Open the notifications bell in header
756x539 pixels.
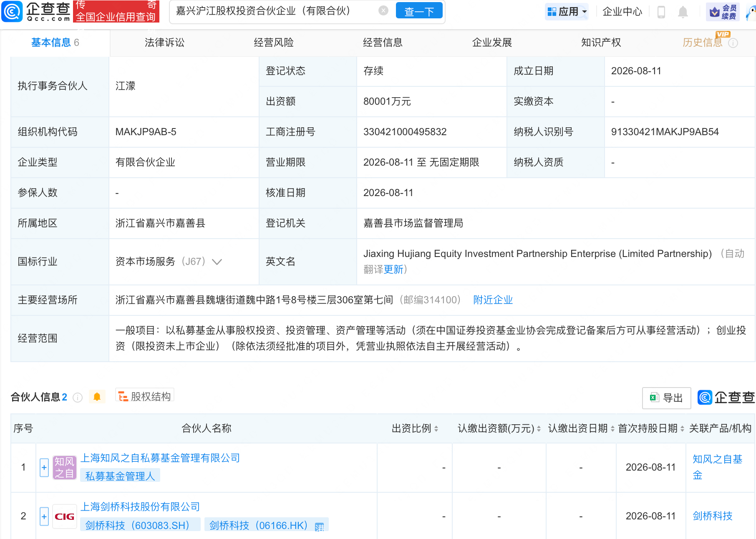coord(683,12)
